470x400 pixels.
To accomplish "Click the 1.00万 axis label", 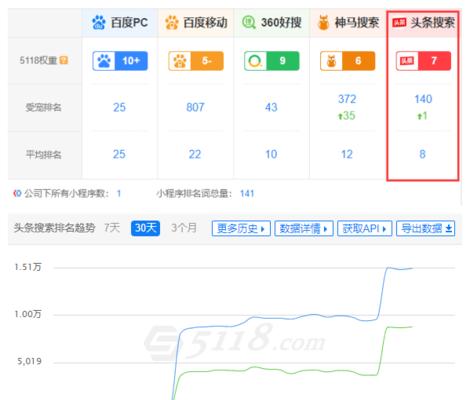I will point(28,314).
